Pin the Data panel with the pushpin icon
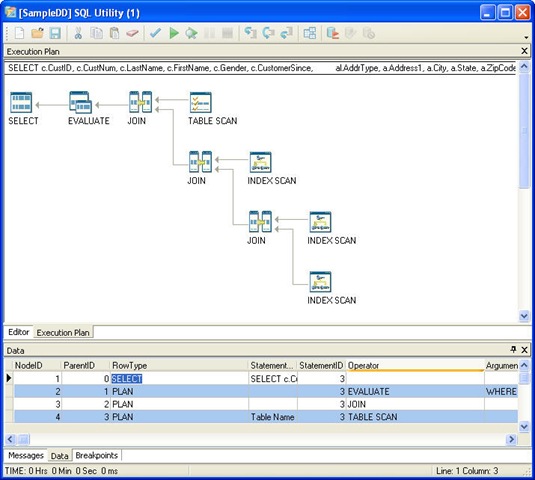This screenshot has width=535, height=480. point(514,349)
